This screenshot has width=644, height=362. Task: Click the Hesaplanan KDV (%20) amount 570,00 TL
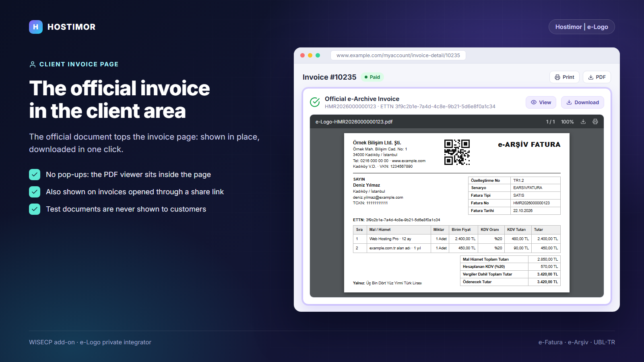(549, 267)
